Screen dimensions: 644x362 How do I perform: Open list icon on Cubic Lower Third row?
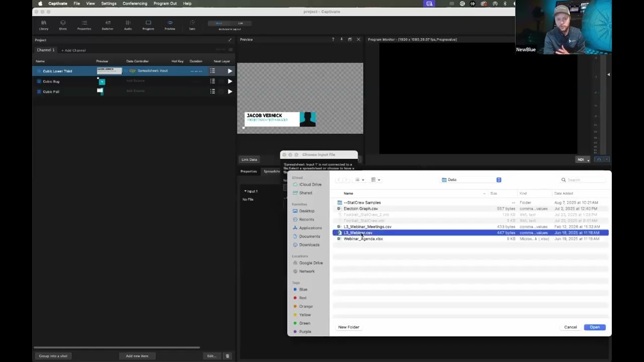(212, 71)
